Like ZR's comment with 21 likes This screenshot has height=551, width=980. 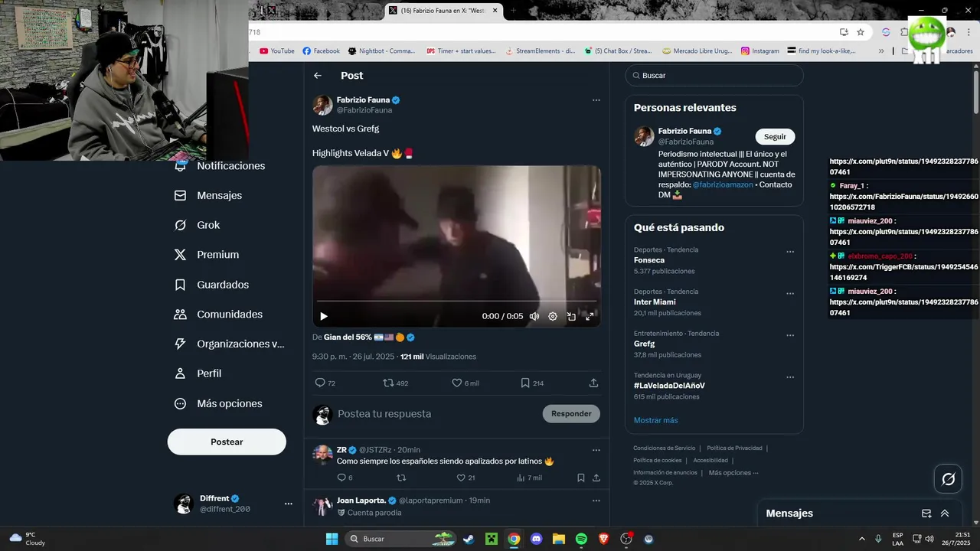point(461,478)
